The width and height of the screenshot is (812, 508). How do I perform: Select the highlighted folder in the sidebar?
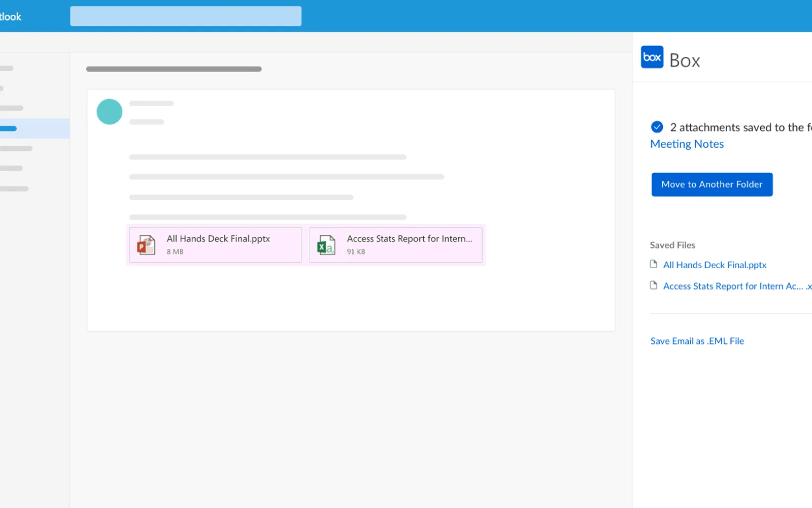pyautogui.click(x=35, y=129)
